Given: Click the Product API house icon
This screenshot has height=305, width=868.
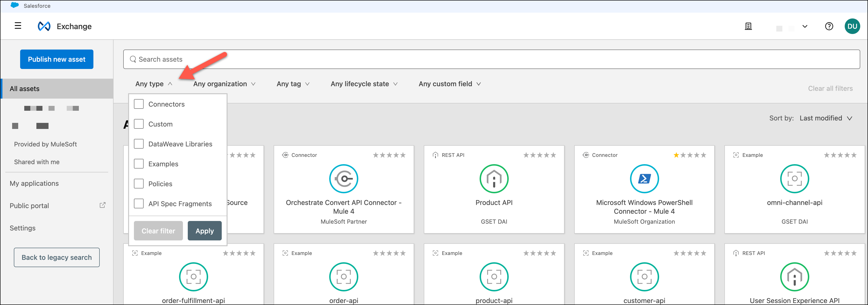Looking at the screenshot, I should pyautogui.click(x=494, y=179).
